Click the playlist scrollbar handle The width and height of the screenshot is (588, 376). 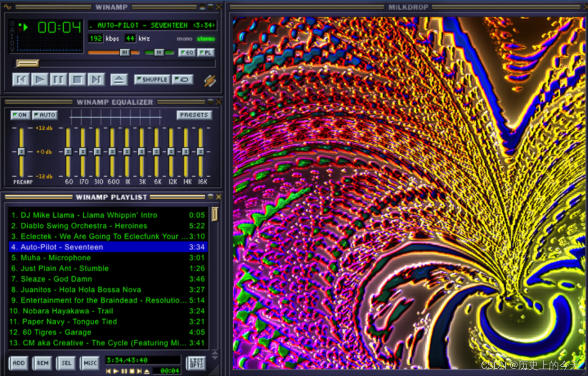click(x=215, y=214)
